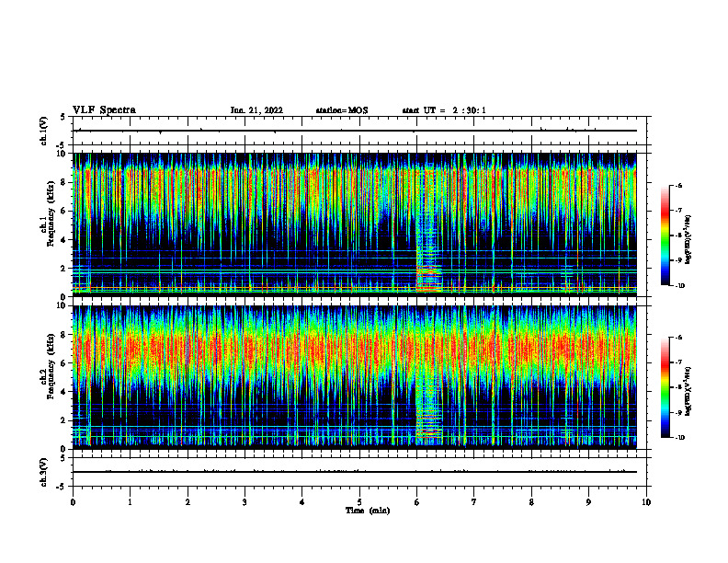The height and width of the screenshot is (563, 728).
Task: Click the ch.2 'Frequency (kHz)' axis label
Action: 51,366
